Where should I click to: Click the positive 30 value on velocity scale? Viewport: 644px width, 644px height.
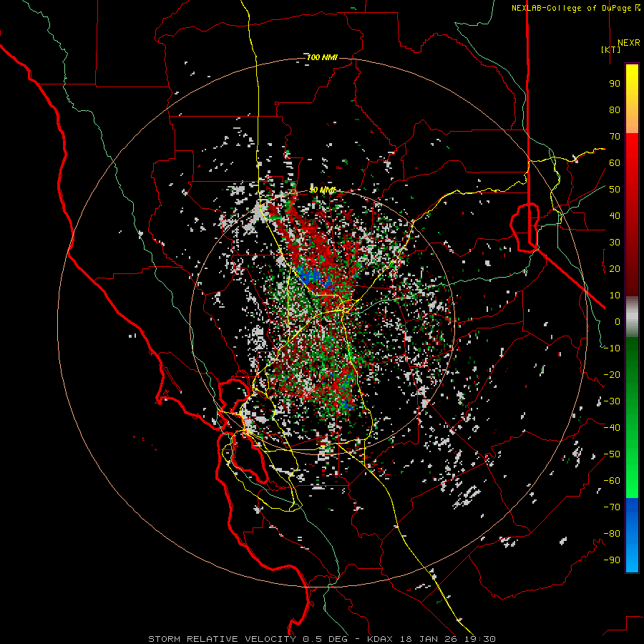click(615, 243)
